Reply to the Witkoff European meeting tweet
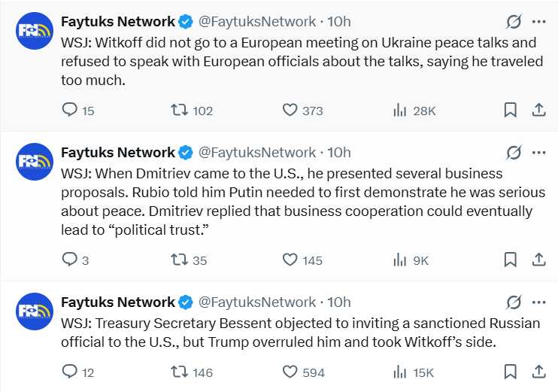558x392 pixels. pos(70,110)
